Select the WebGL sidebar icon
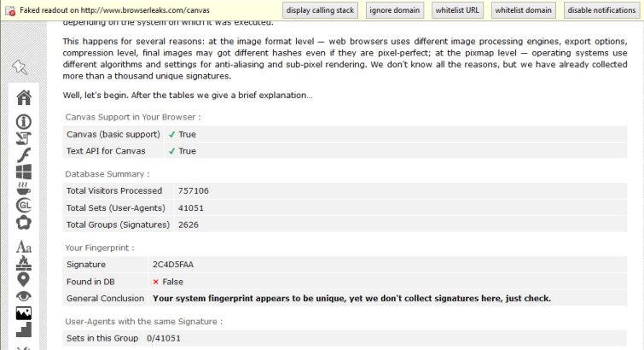644x350 pixels. (24, 205)
